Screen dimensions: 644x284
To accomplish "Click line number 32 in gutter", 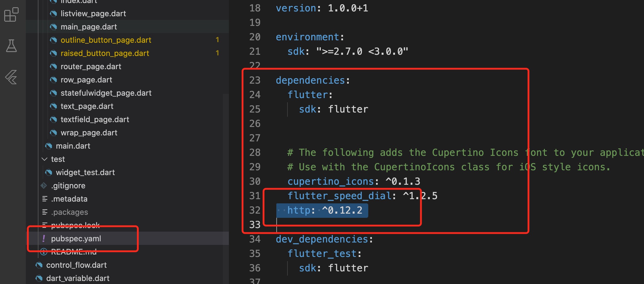I will tap(255, 210).
